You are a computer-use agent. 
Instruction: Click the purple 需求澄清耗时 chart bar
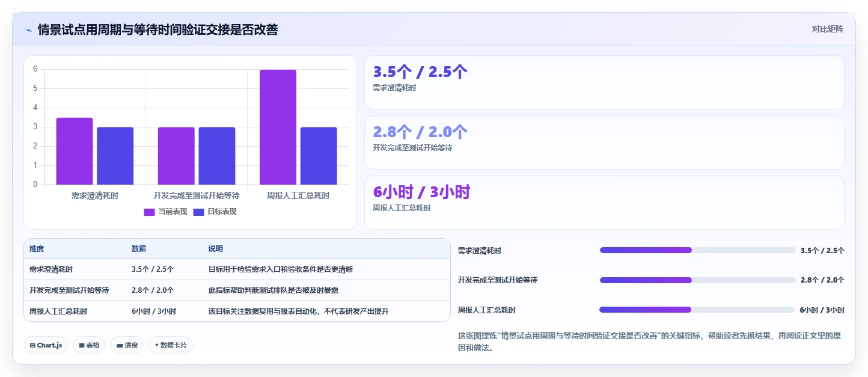(x=75, y=151)
